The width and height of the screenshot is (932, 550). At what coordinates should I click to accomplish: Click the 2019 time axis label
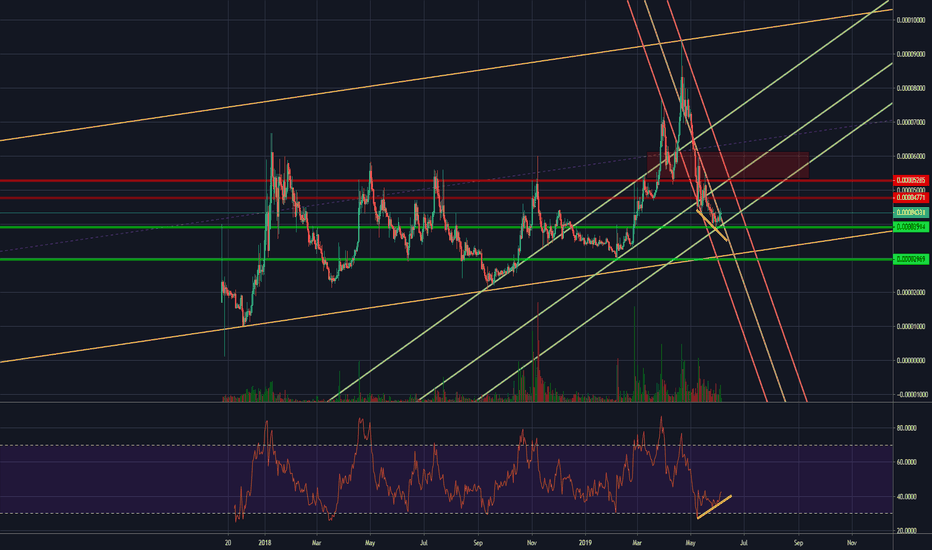(585, 543)
